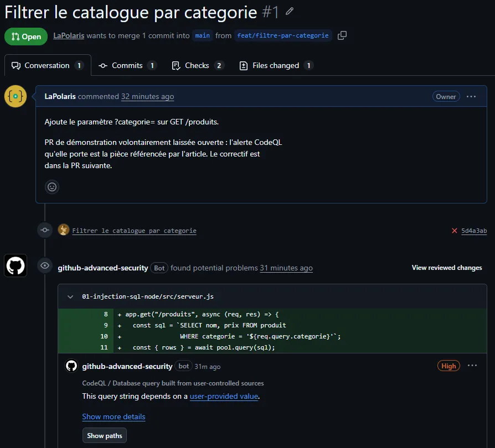Open the 31 minutes ago review timestamp

tap(286, 268)
